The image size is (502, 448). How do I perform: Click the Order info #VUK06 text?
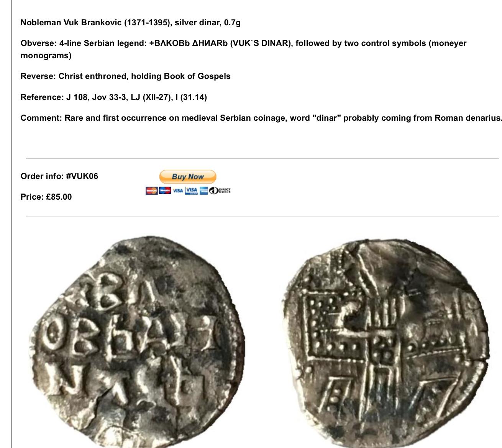[59, 176]
